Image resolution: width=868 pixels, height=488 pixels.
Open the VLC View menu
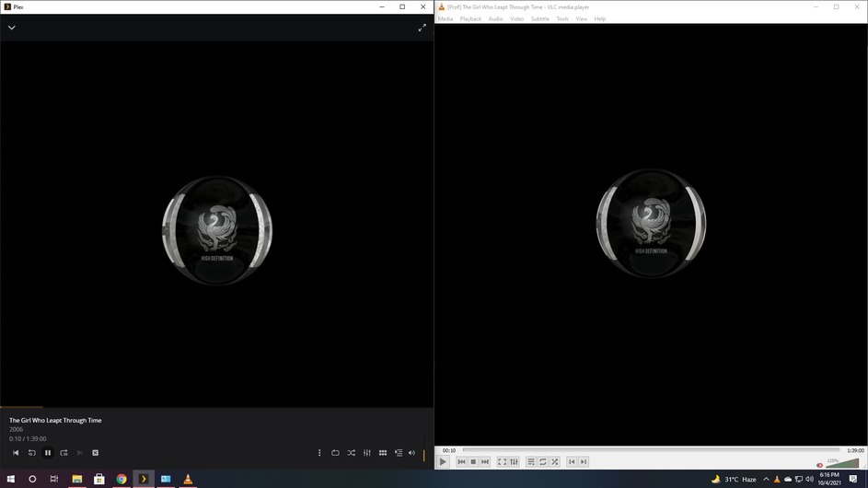tap(581, 18)
